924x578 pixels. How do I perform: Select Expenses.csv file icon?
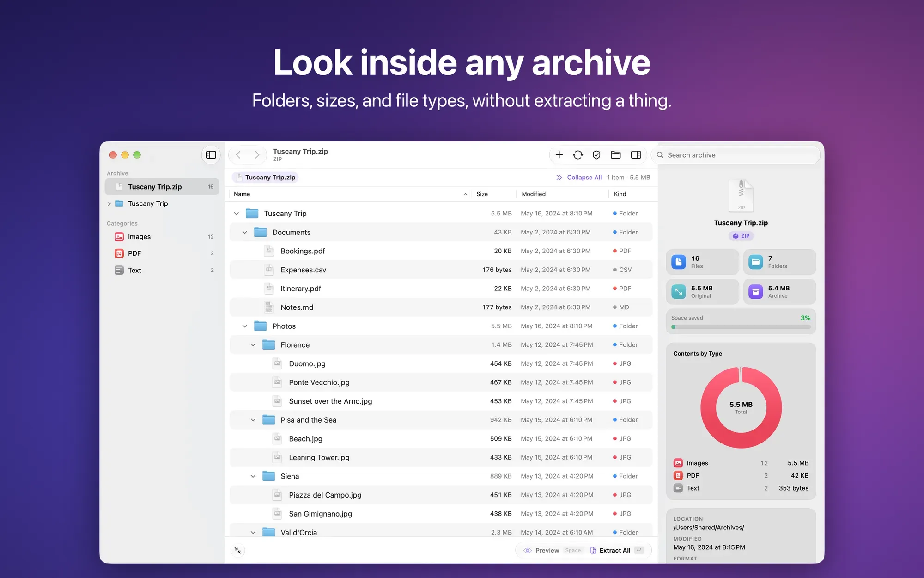point(269,270)
